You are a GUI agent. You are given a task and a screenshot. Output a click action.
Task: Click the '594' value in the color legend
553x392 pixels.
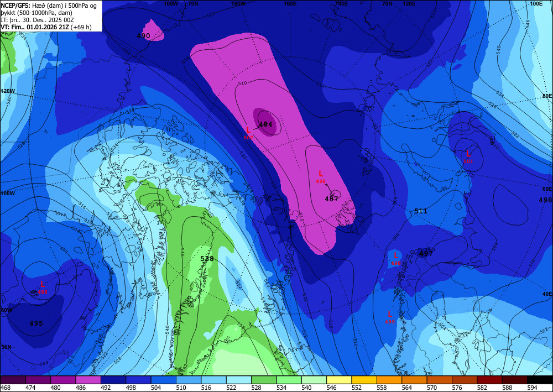533,388
